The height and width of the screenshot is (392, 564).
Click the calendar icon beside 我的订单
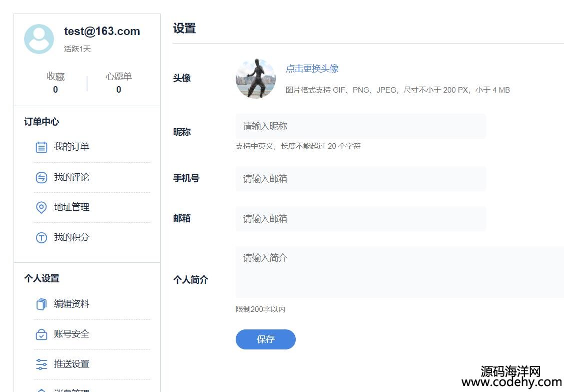(x=42, y=147)
